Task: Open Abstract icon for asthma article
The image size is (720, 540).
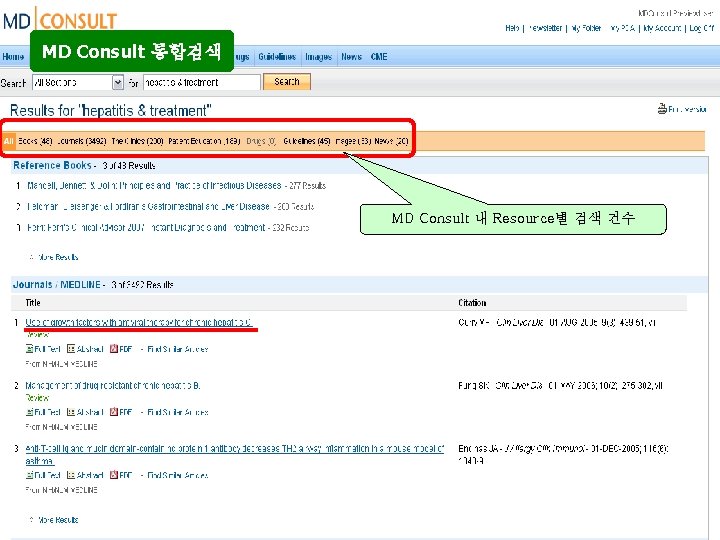Action: pos(71,475)
